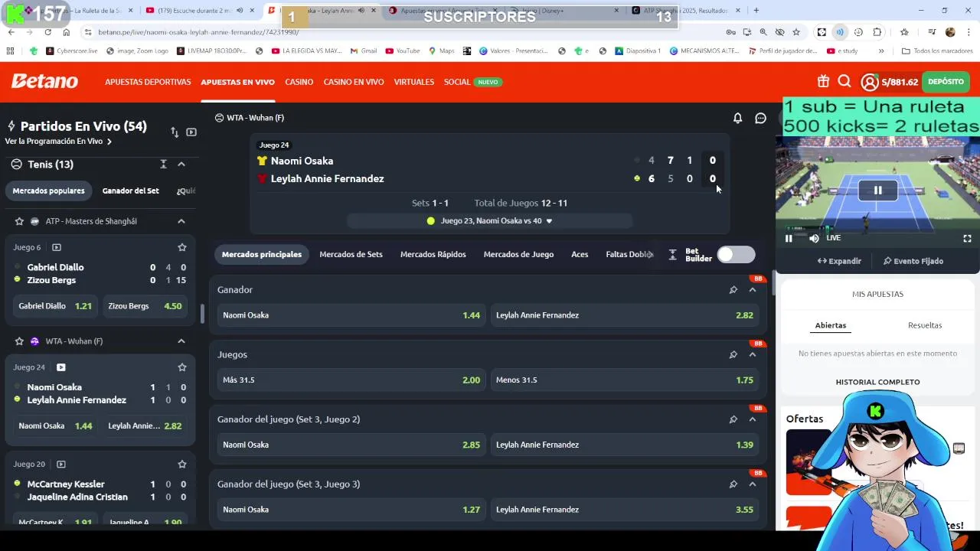Favorite the McCartney Kessler match
Screen dimensions: 980x551
[x=182, y=464]
